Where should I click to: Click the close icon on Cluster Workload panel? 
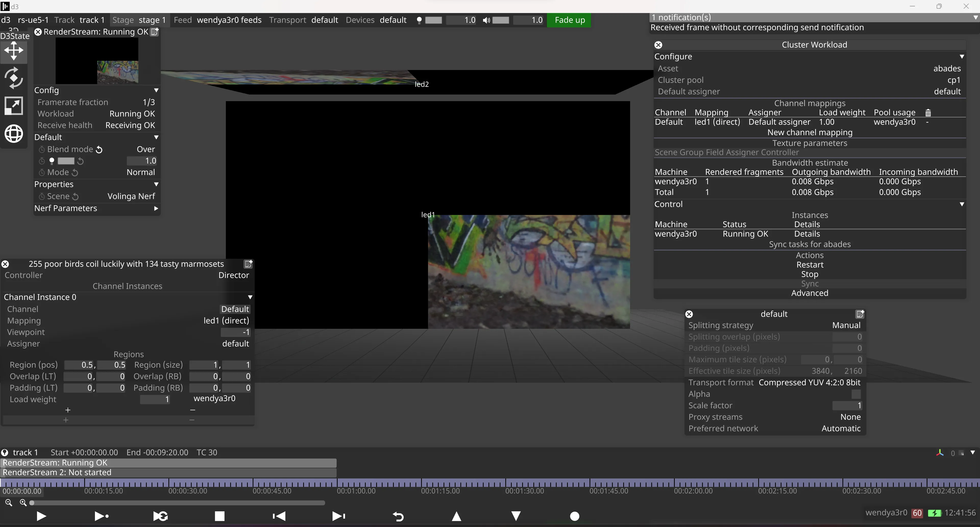click(x=658, y=44)
